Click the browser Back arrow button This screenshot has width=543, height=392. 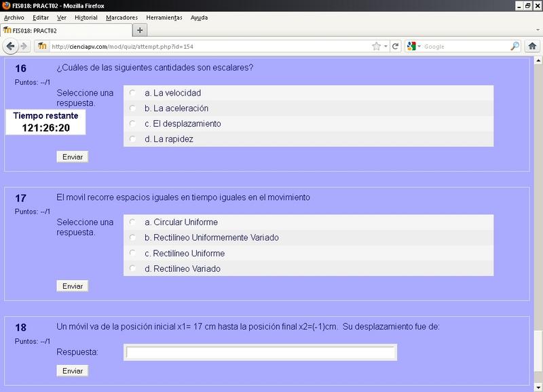pyautogui.click(x=11, y=46)
